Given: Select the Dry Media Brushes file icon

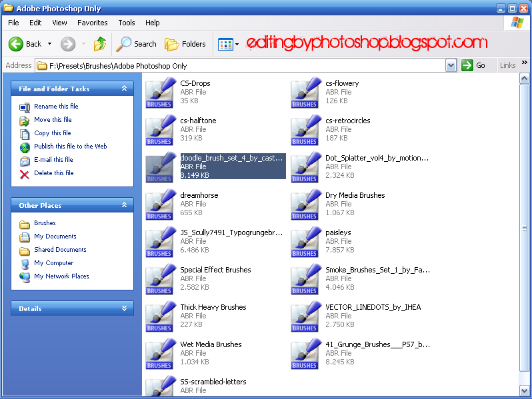Looking at the screenshot, I should point(306,204).
